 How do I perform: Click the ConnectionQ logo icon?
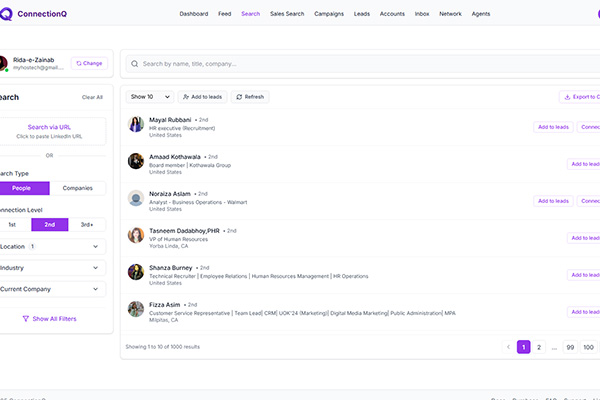click(x=6, y=14)
